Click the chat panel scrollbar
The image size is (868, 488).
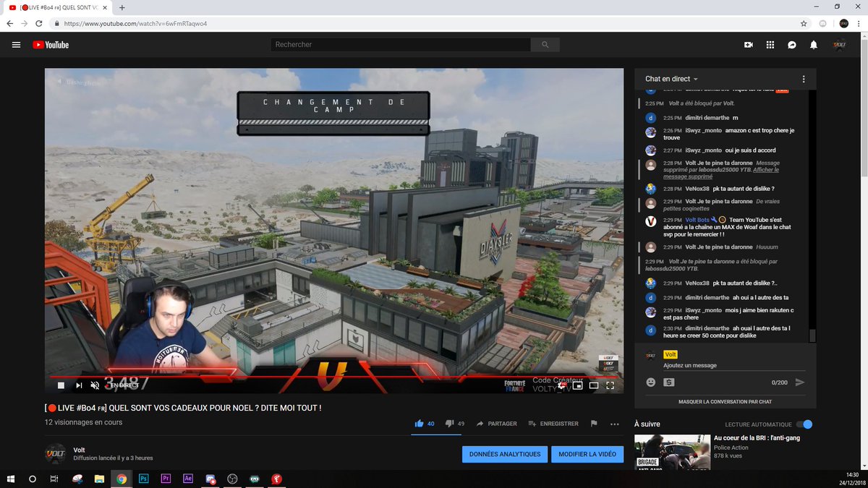[812, 335]
